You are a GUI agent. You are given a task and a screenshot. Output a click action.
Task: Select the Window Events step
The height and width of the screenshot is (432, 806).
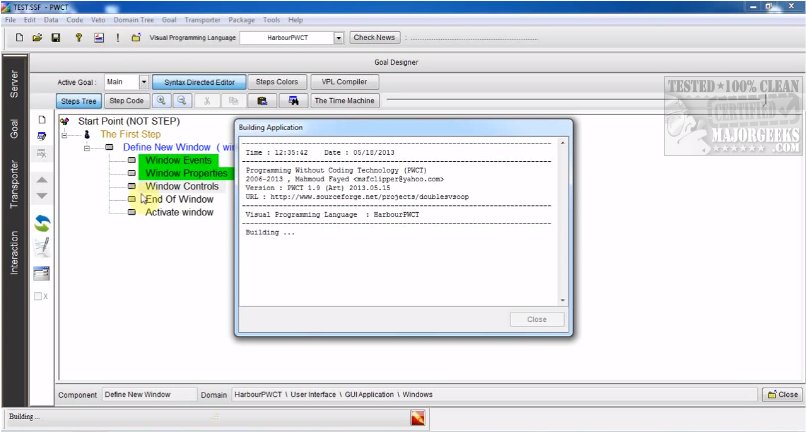coord(178,160)
